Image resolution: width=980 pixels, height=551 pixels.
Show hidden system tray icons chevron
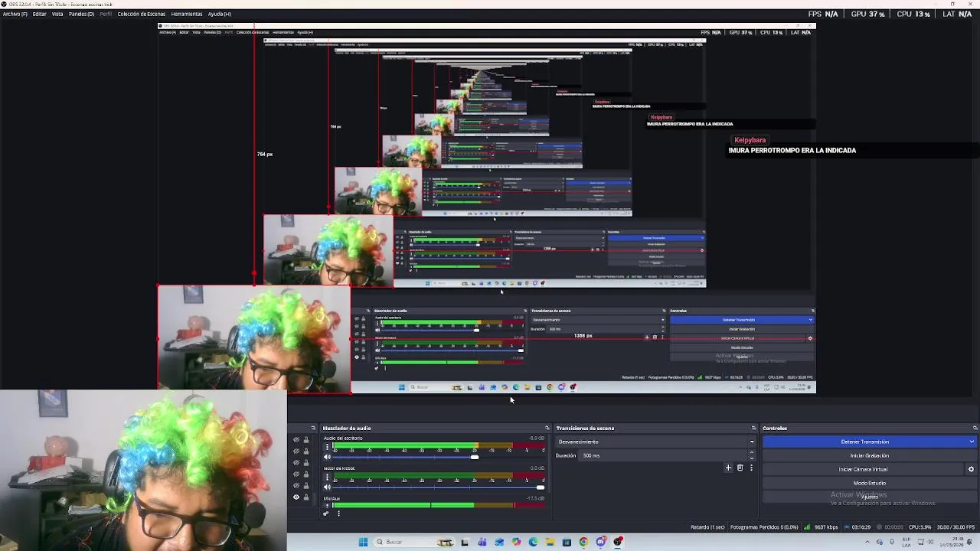click(867, 542)
